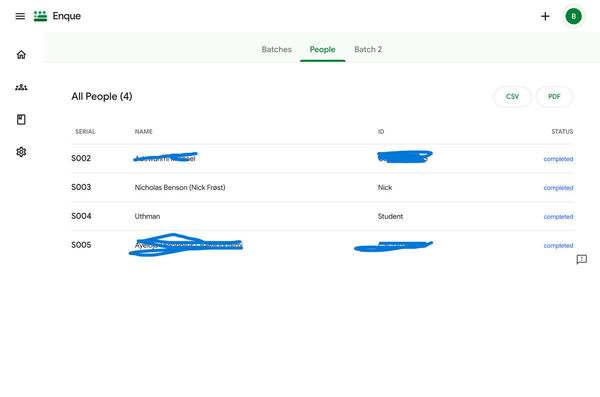Select serial S003
This screenshot has height=397, width=600.
(x=81, y=187)
